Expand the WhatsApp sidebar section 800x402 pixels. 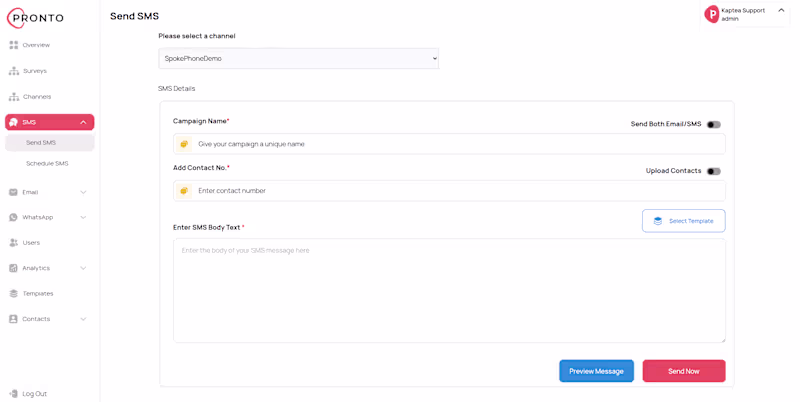tap(83, 217)
